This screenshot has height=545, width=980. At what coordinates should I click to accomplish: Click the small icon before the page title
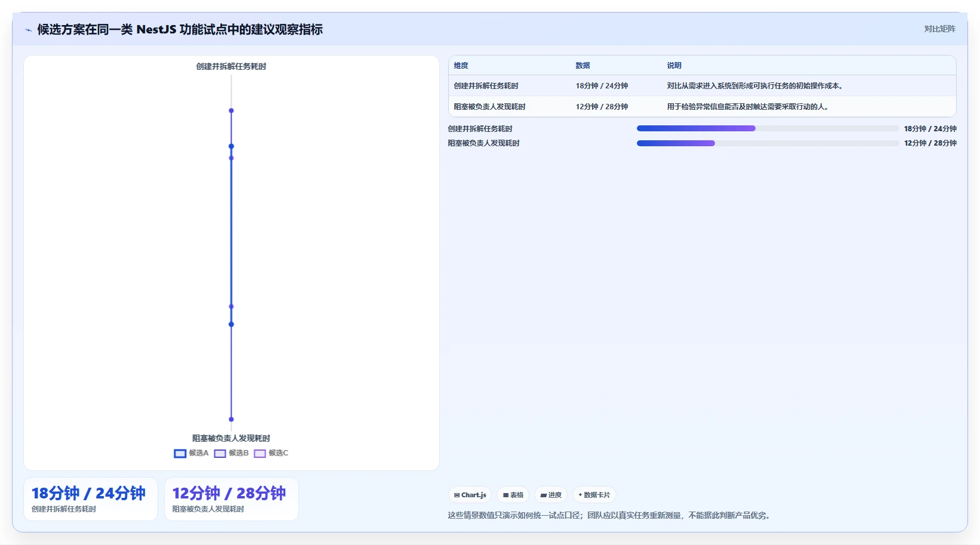[x=28, y=30]
